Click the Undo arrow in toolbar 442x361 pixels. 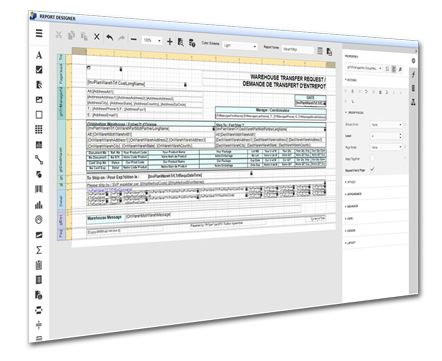109,37
